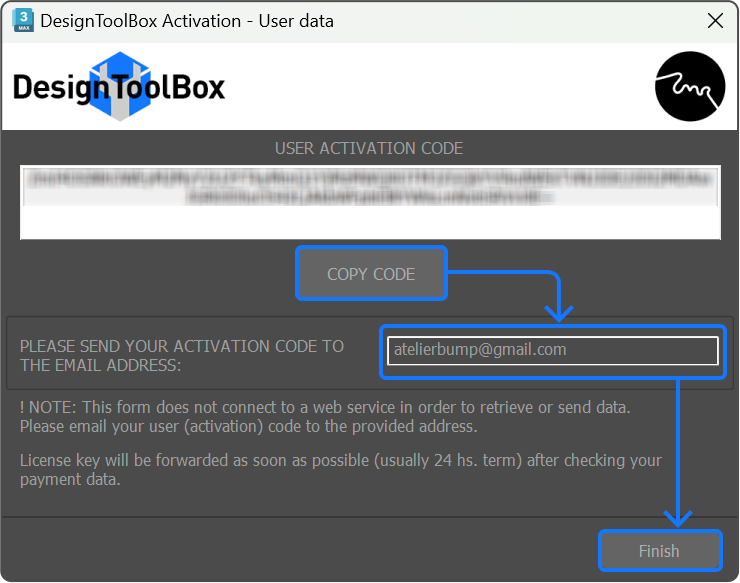Screen dimensions: 740x583
Task: Click inside the user activation code box
Action: [x=370, y=202]
